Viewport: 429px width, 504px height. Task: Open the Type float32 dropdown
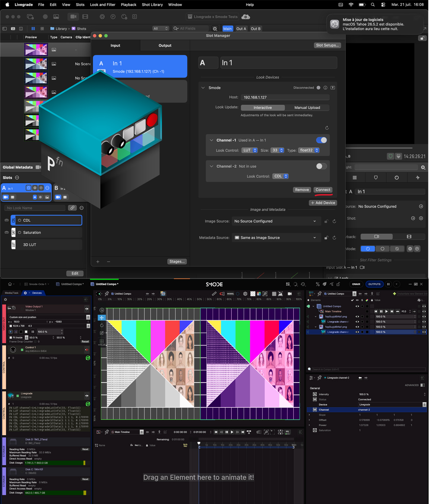[309, 150]
